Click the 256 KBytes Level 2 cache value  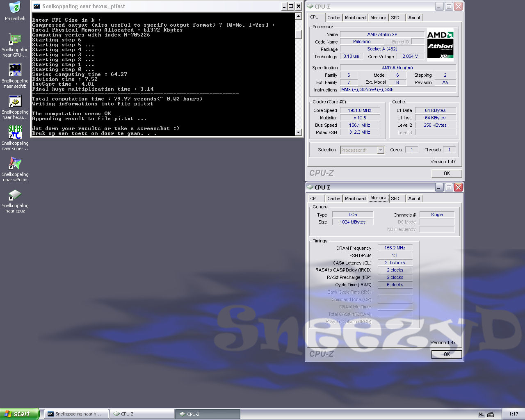pyautogui.click(x=436, y=125)
